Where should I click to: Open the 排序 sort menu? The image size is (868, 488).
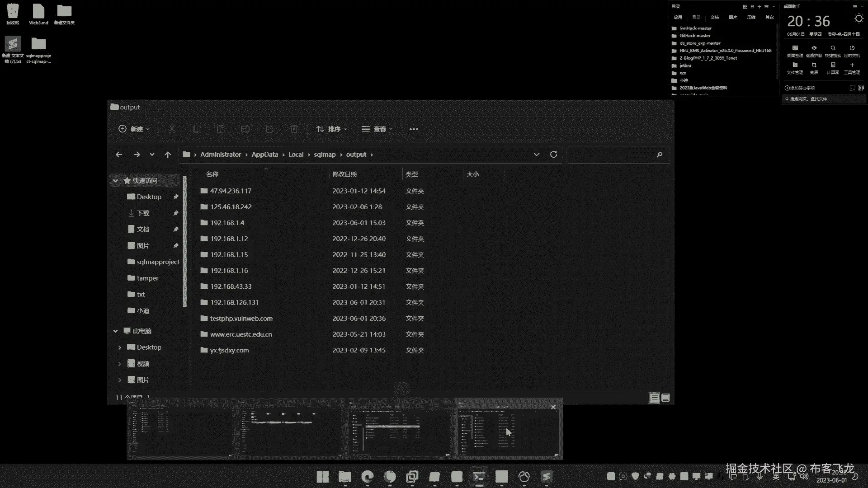(331, 129)
